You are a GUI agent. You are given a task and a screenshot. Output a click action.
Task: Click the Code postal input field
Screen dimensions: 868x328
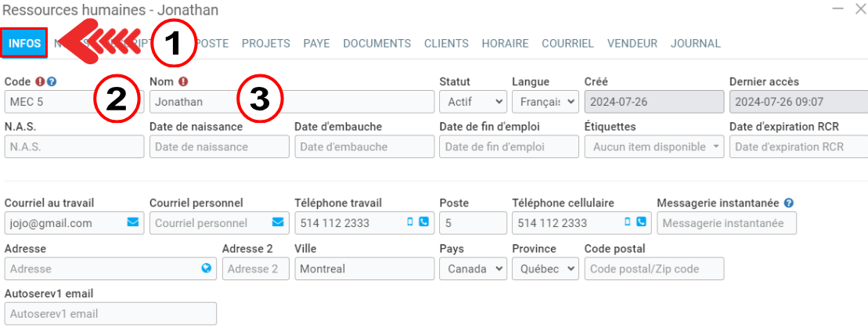pyautogui.click(x=654, y=269)
